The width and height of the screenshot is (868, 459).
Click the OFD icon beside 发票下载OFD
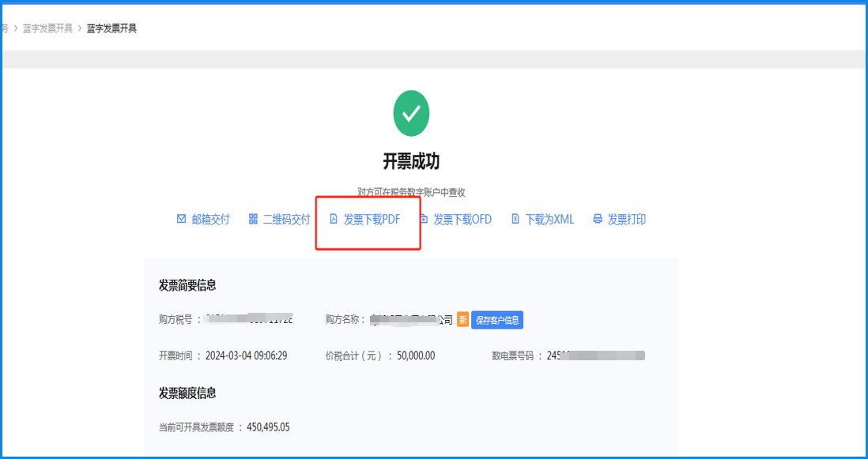point(424,219)
